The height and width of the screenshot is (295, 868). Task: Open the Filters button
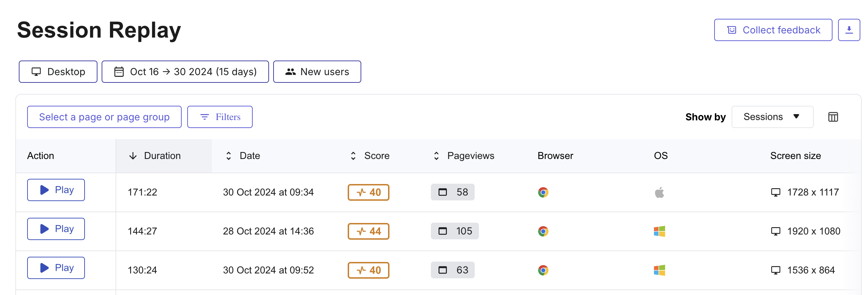[220, 117]
